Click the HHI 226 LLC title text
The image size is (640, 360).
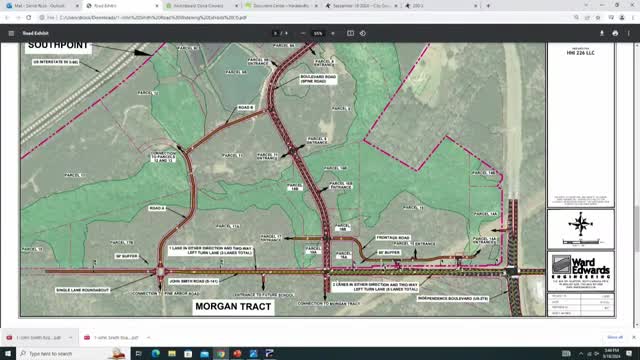[580, 53]
